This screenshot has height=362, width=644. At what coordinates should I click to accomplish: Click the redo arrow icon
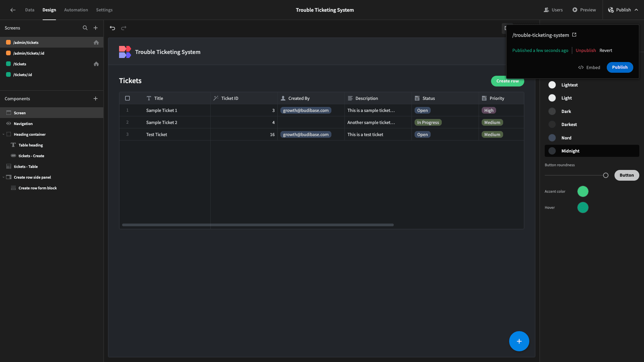[x=124, y=28]
